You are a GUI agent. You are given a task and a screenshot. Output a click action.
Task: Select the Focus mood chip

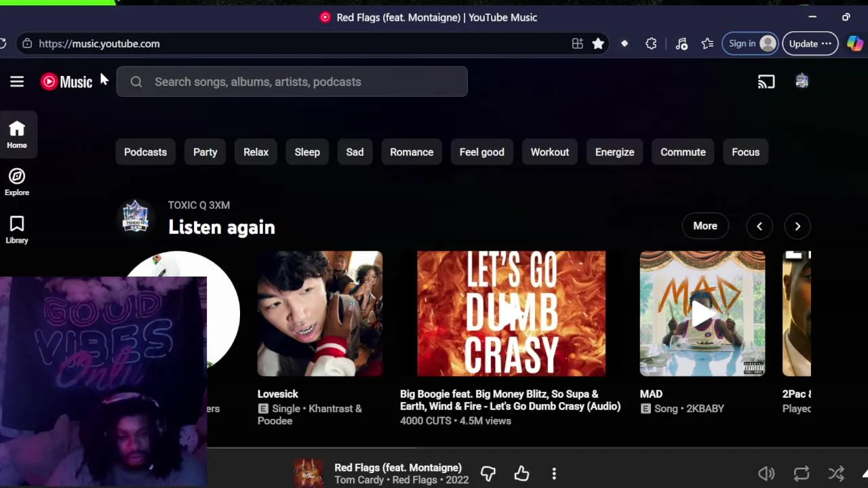pos(745,152)
